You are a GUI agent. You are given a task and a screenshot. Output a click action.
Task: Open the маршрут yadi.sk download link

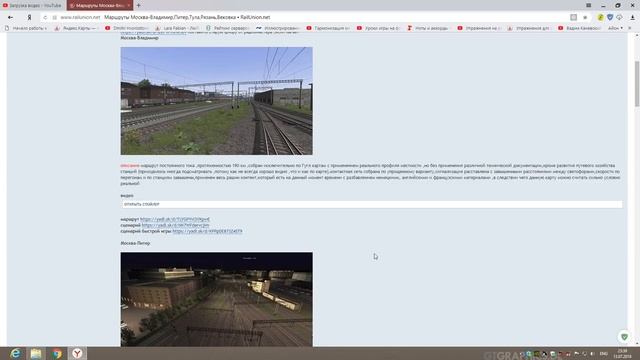175,219
